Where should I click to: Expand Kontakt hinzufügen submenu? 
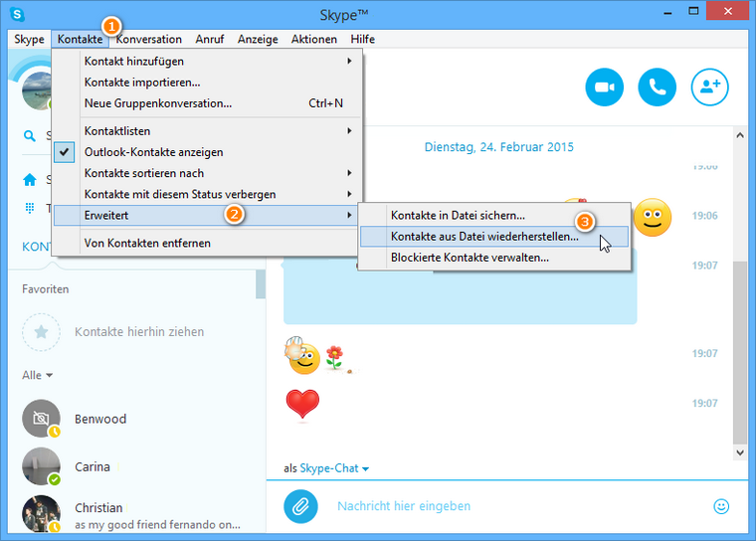tap(207, 62)
